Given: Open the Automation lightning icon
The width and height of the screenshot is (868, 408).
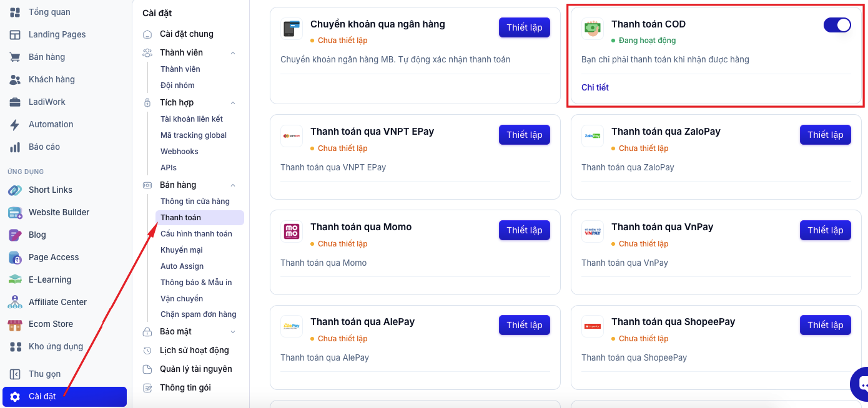Looking at the screenshot, I should pos(15,124).
